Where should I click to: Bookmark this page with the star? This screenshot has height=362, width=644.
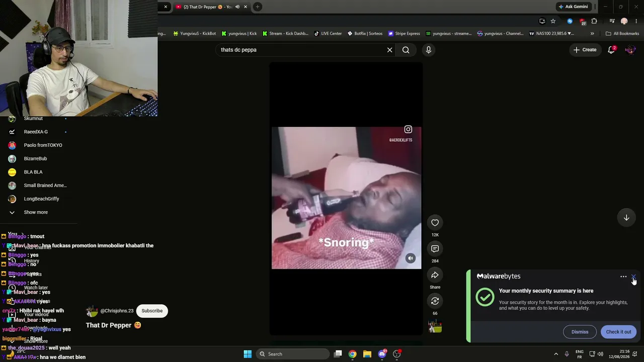[553, 21]
